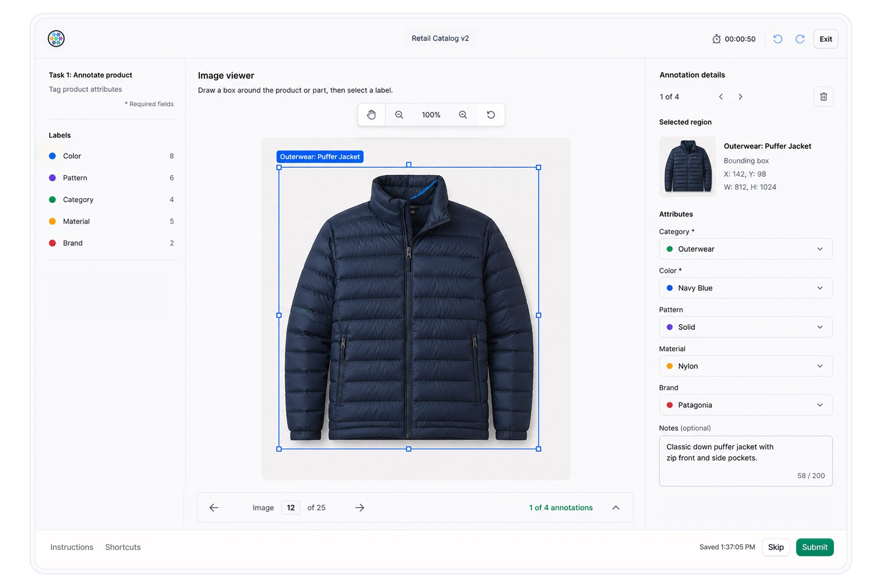882x588 pixels.
Task: Select the Category label in Labels list
Action: click(x=111, y=199)
